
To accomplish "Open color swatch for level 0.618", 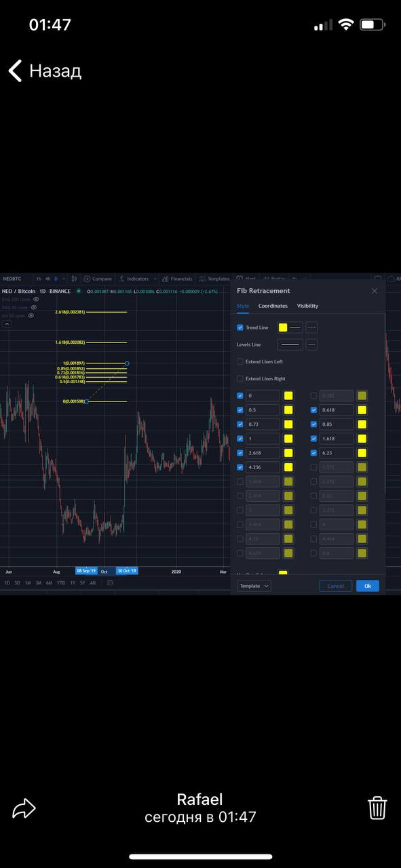I will [x=362, y=410].
